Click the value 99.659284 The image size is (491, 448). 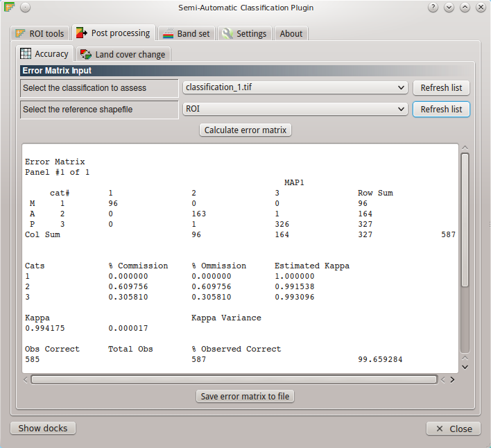coord(380,359)
